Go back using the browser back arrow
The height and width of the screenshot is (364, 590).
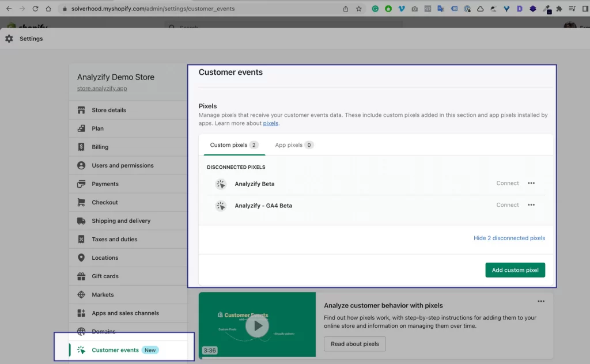9,9
